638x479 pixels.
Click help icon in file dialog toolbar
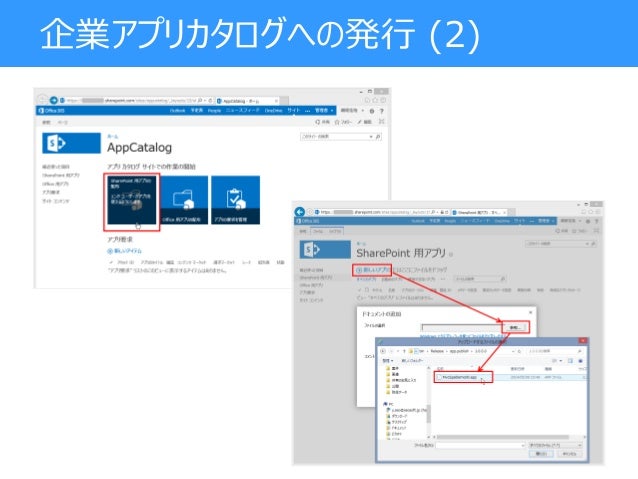pos(581,361)
